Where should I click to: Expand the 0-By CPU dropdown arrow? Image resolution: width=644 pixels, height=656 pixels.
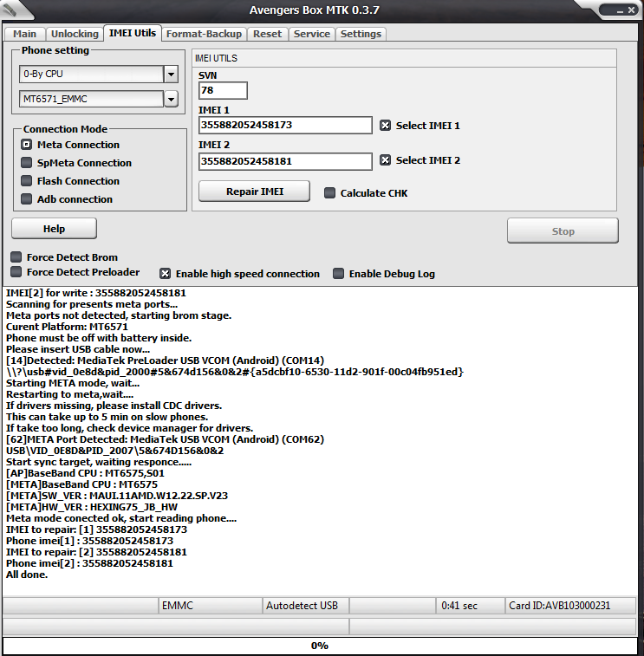click(x=171, y=75)
